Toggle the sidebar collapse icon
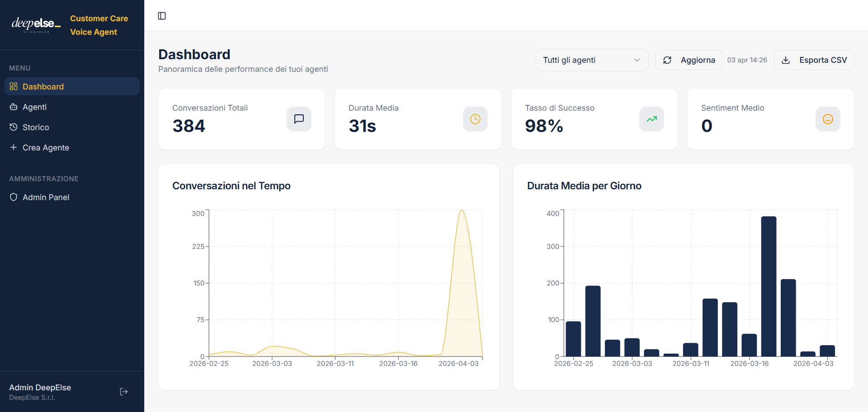Viewport: 868px width, 412px height. 162,16
